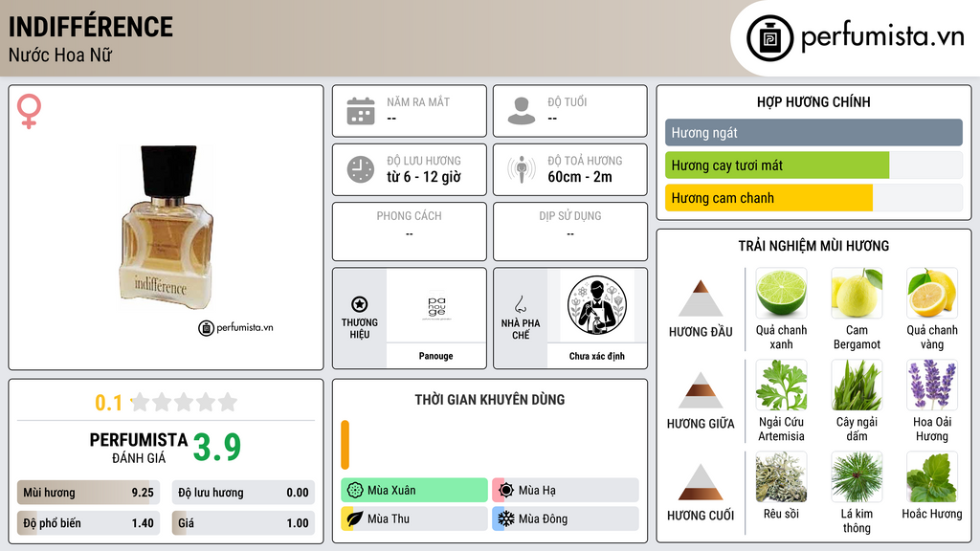The image size is (980, 551).
Task: Select the Mùa Hạ season chip
Action: click(566, 491)
